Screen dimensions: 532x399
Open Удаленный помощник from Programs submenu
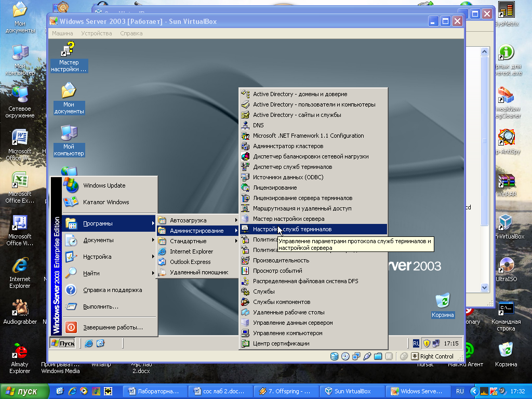coord(197,272)
